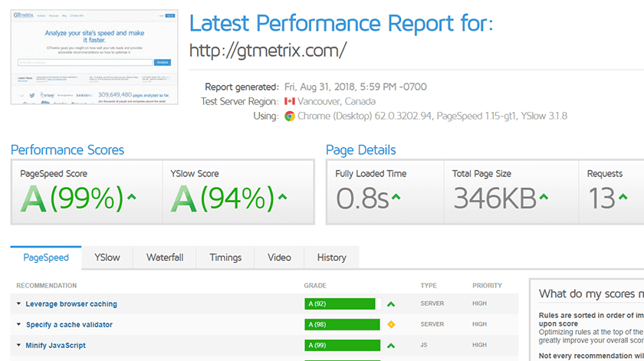Click the Vancouver, Canada region text

click(337, 101)
